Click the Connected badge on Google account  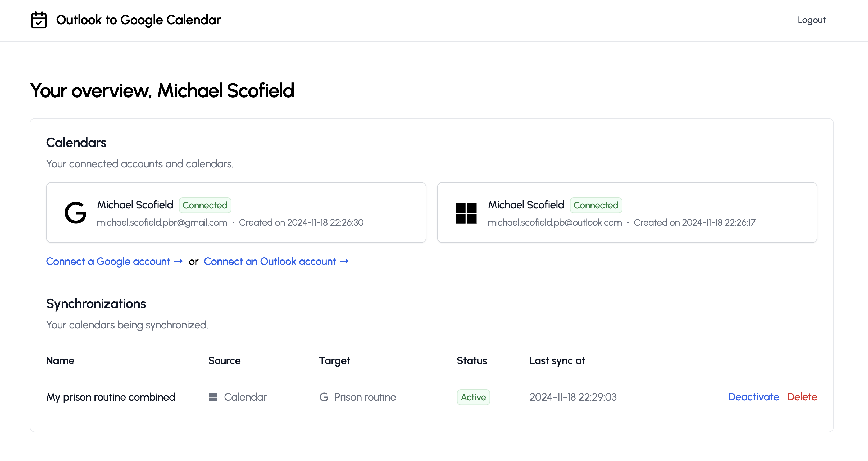coord(205,205)
